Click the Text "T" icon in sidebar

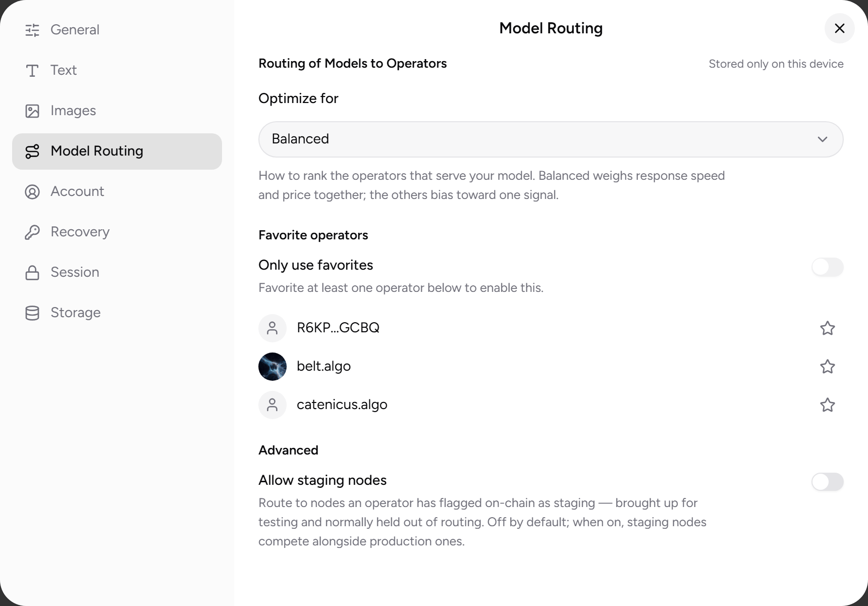click(x=32, y=71)
